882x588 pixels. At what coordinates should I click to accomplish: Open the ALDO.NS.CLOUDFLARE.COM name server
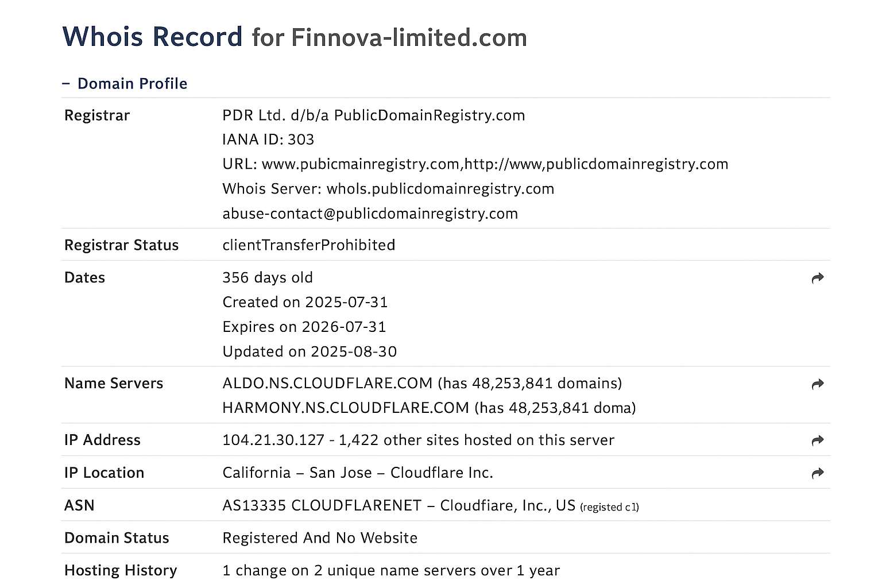[x=327, y=383]
